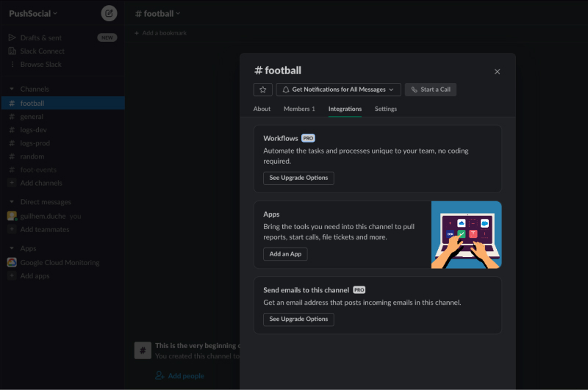Click the hash icon beside logs-dev
This screenshot has height=390, width=588.
pyautogui.click(x=12, y=130)
